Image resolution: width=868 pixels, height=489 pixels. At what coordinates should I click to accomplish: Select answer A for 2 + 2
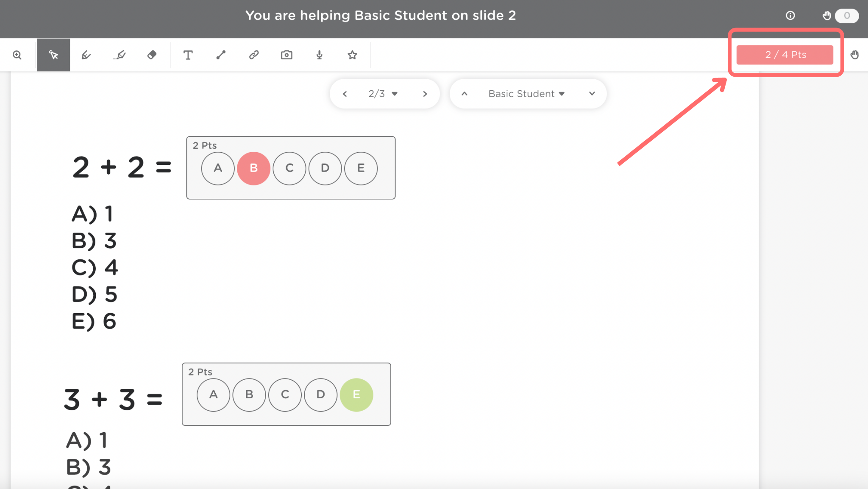coord(218,168)
